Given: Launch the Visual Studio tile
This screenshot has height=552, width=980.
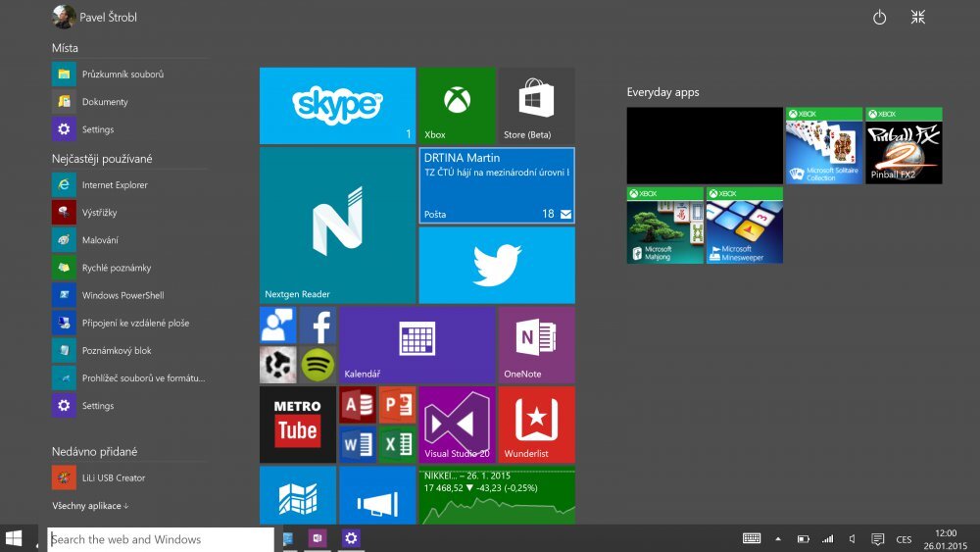Looking at the screenshot, I should tap(457, 425).
